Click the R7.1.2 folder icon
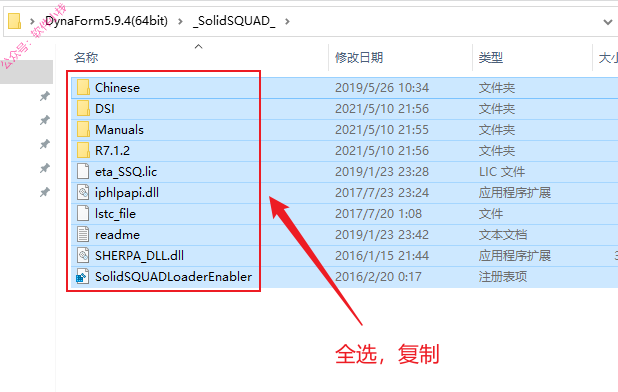The width and height of the screenshot is (618, 392). (x=83, y=150)
